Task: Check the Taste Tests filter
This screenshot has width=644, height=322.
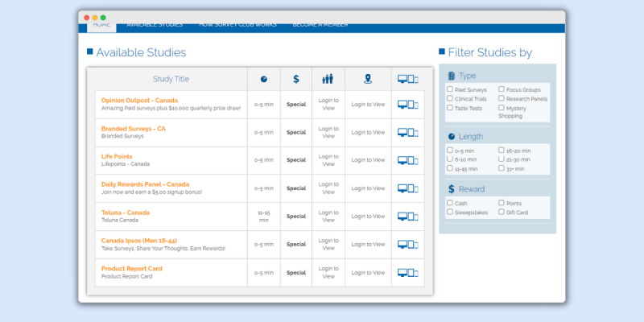Action: (x=450, y=108)
